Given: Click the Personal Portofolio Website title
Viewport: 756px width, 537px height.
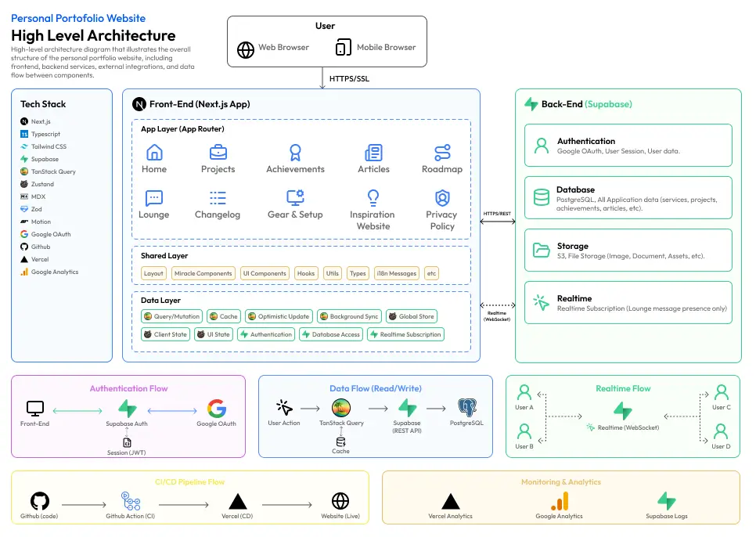Looking at the screenshot, I should click(x=78, y=18).
